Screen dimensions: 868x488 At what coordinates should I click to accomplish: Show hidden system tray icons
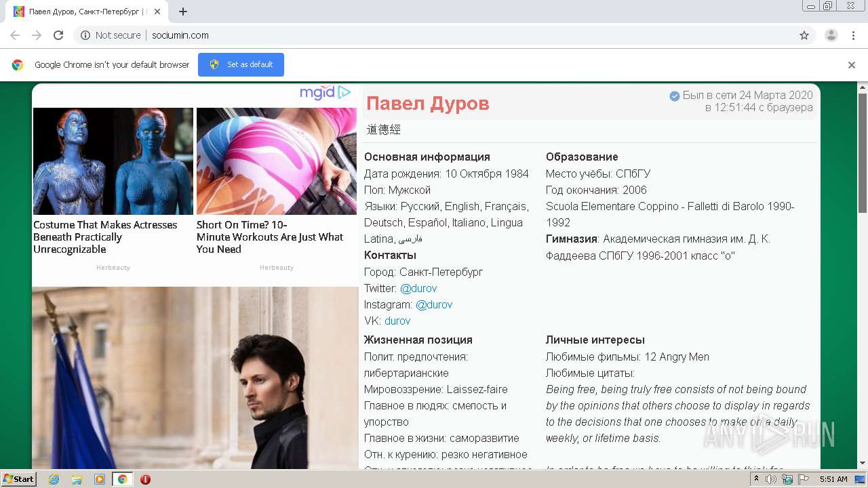756,479
